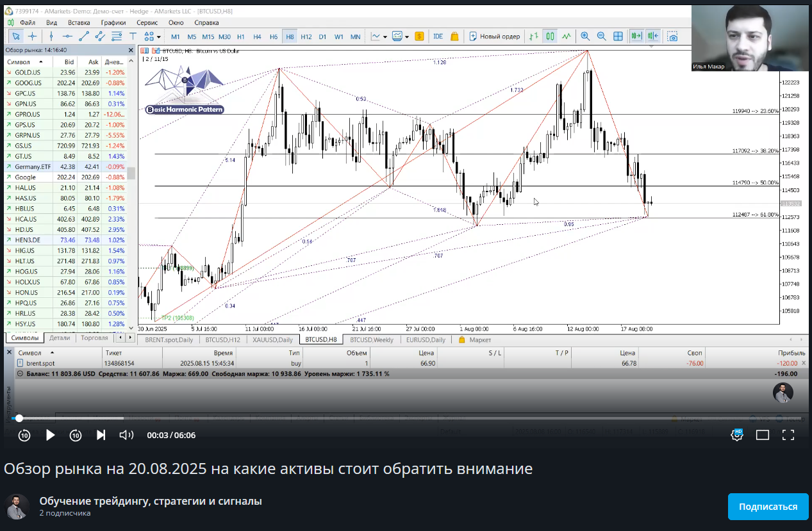
Task: Select the Germany.ETF row in Market Watch
Action: pos(66,167)
